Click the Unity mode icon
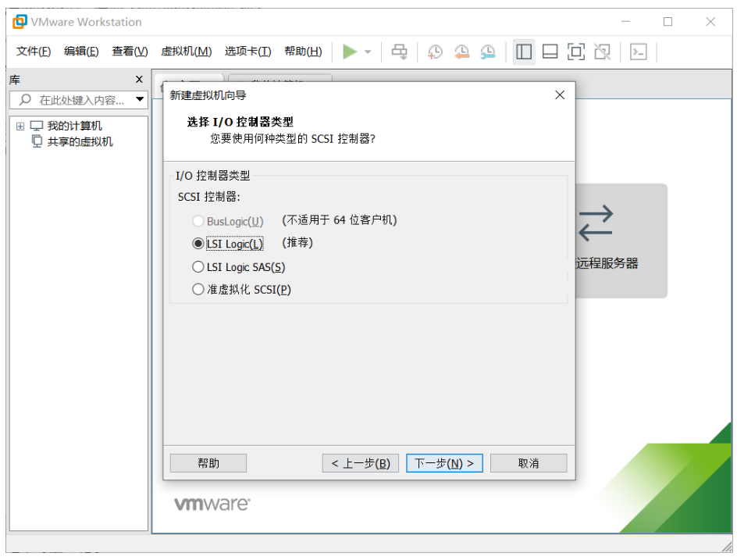737x560 pixels. point(602,52)
